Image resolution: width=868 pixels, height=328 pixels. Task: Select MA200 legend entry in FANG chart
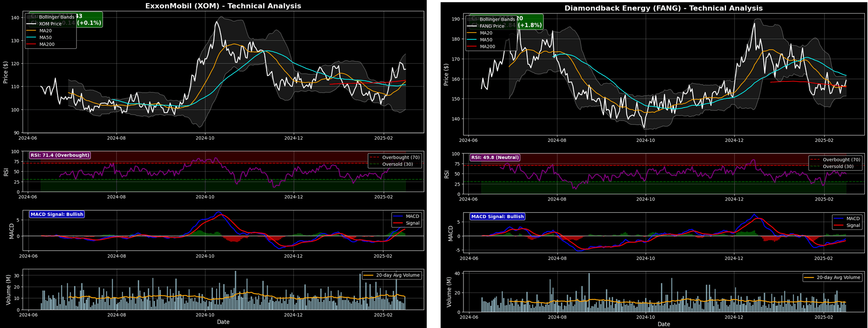coord(487,47)
